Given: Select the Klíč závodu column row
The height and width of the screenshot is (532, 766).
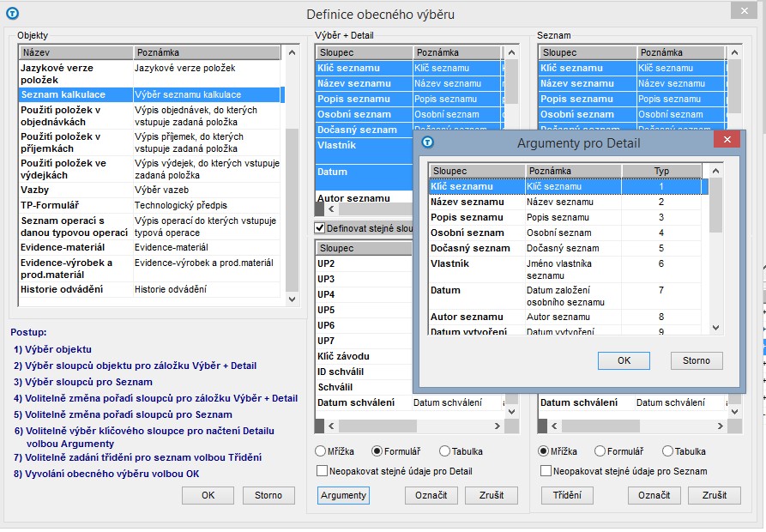Looking at the screenshot, I should tap(364, 357).
